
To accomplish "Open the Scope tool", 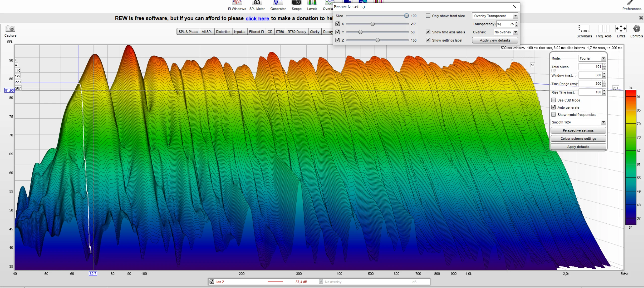I will 296,6.
